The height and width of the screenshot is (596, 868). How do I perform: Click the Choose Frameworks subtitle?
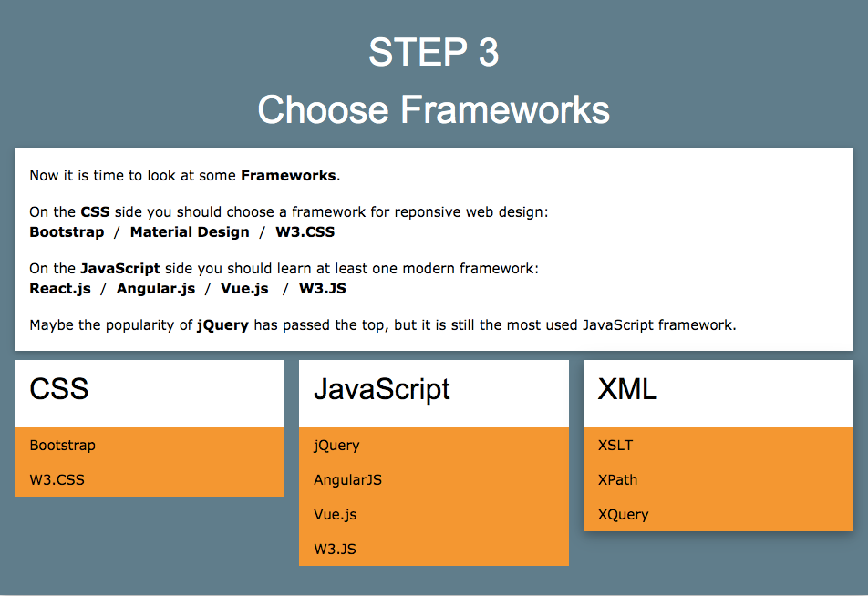434,109
